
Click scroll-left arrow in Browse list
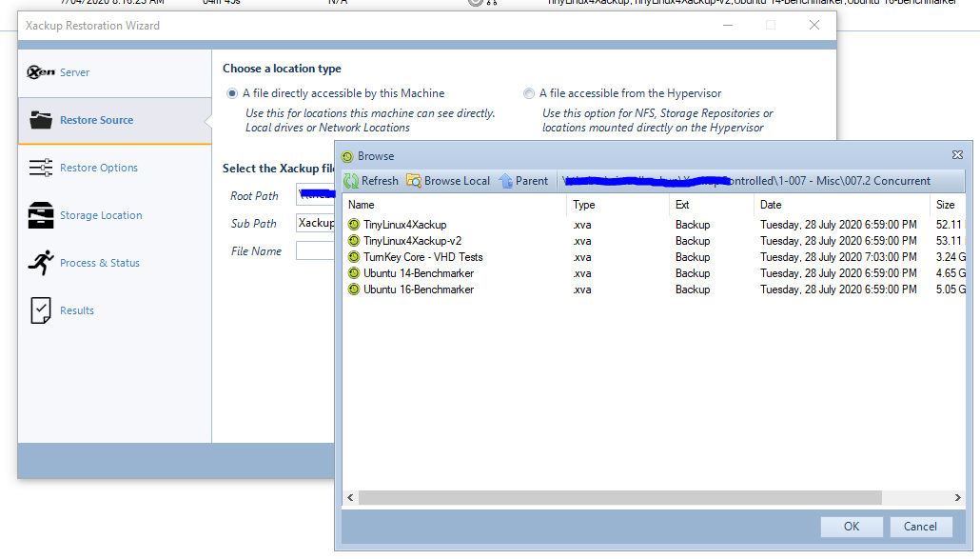[x=350, y=498]
